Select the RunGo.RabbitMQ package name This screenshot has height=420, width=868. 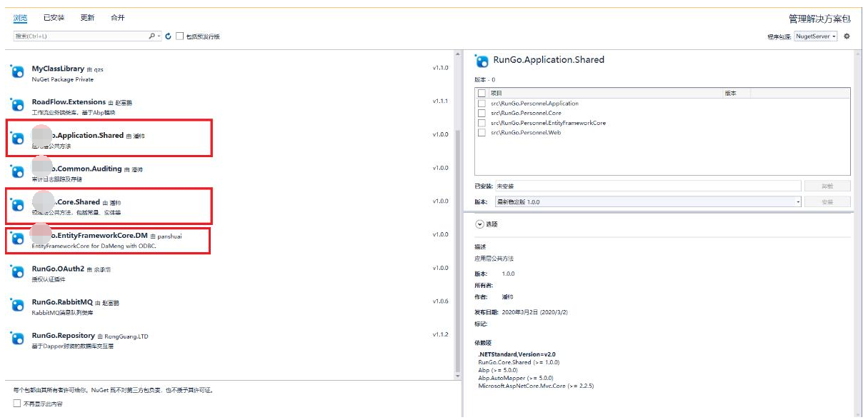point(62,302)
